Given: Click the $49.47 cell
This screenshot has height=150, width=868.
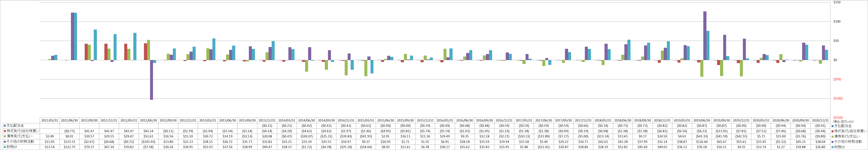Looking at the screenshot, I should [x=267, y=147].
